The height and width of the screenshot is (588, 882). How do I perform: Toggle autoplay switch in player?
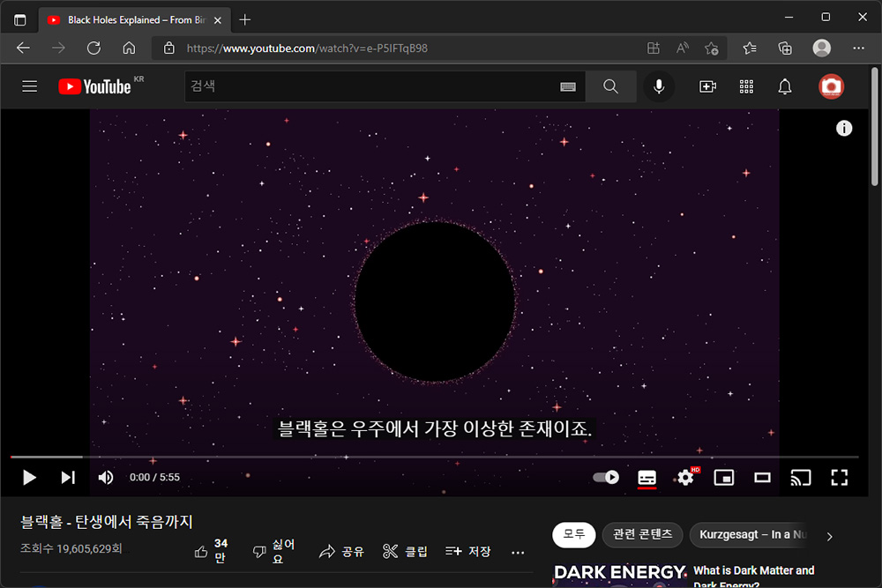[x=606, y=477]
